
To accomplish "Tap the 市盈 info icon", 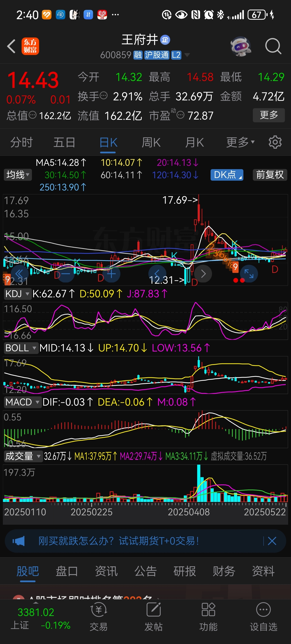I will click(x=180, y=115).
